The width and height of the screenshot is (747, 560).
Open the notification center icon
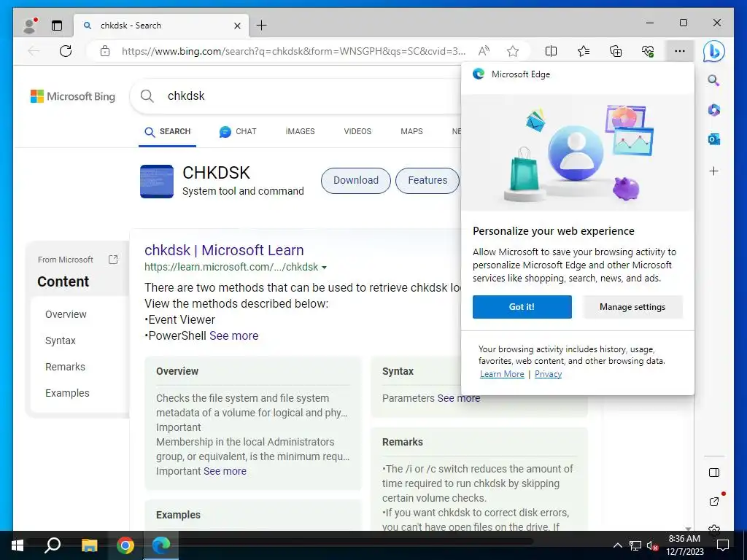tap(723, 545)
